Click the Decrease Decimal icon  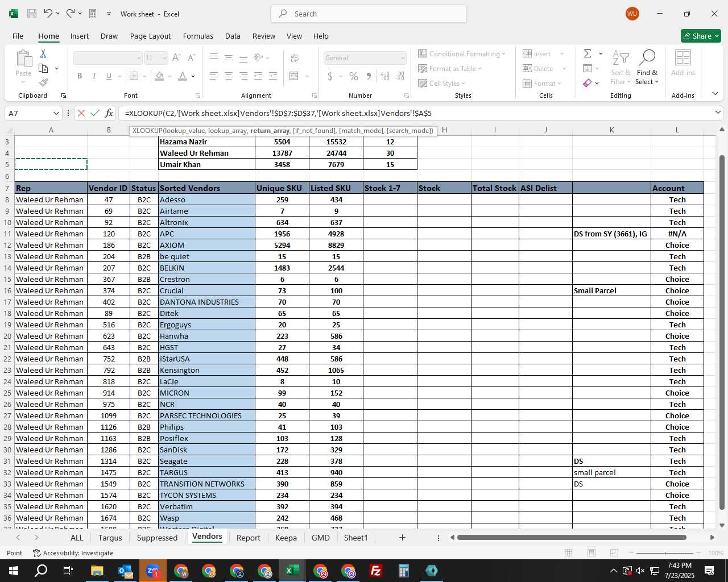[400, 76]
